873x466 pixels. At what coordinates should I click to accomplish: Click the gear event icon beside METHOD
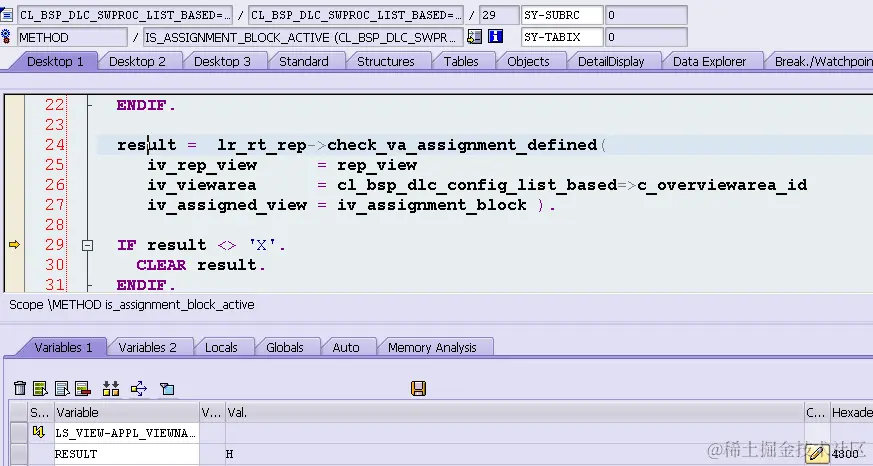pyautogui.click(x=6, y=37)
